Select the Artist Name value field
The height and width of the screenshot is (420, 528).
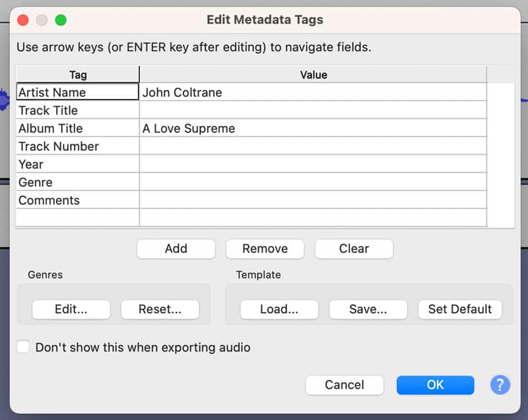[x=313, y=92]
